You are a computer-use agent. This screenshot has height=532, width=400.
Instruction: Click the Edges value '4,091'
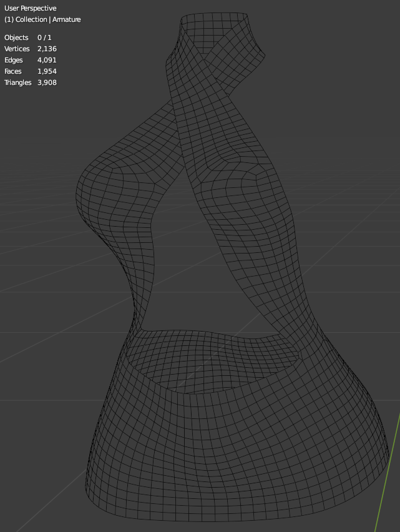pyautogui.click(x=47, y=60)
